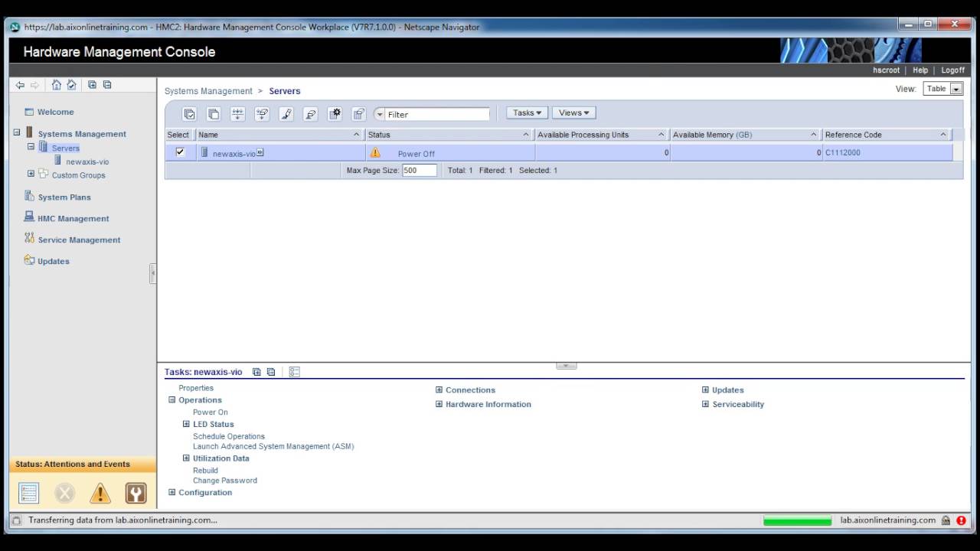Click the Show Filter Row pencil icon
This screenshot has width=980, height=551.
(x=286, y=114)
